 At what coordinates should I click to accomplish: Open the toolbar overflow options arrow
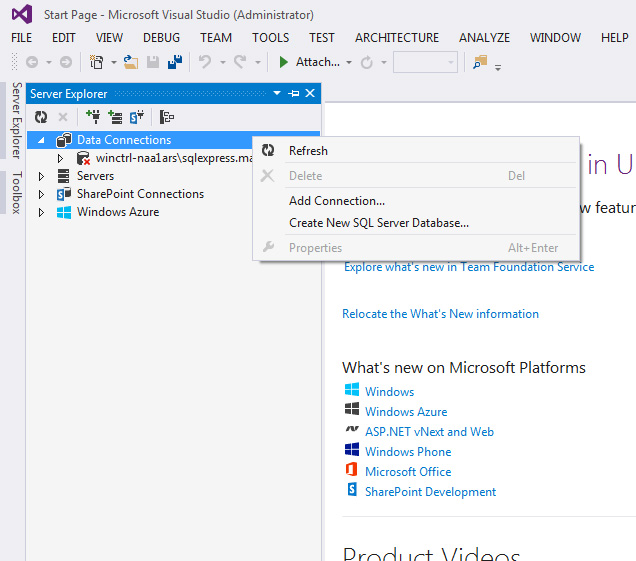[498, 67]
